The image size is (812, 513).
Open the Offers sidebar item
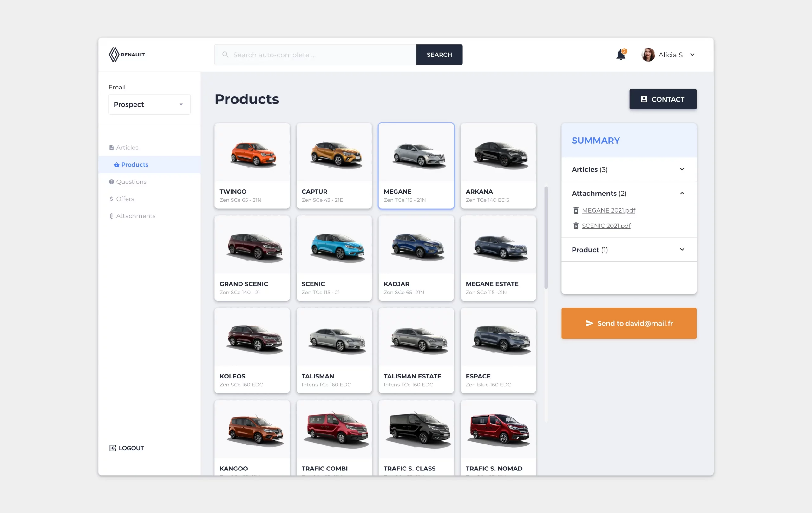pyautogui.click(x=125, y=199)
